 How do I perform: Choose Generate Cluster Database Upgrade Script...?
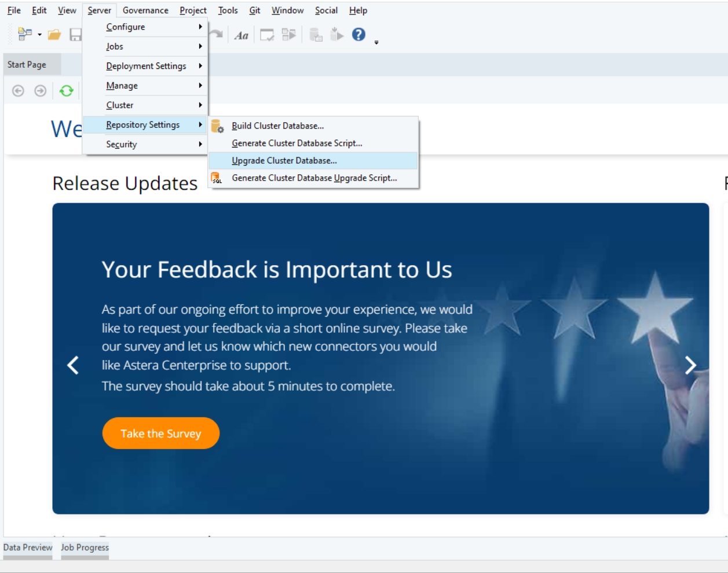pyautogui.click(x=313, y=178)
